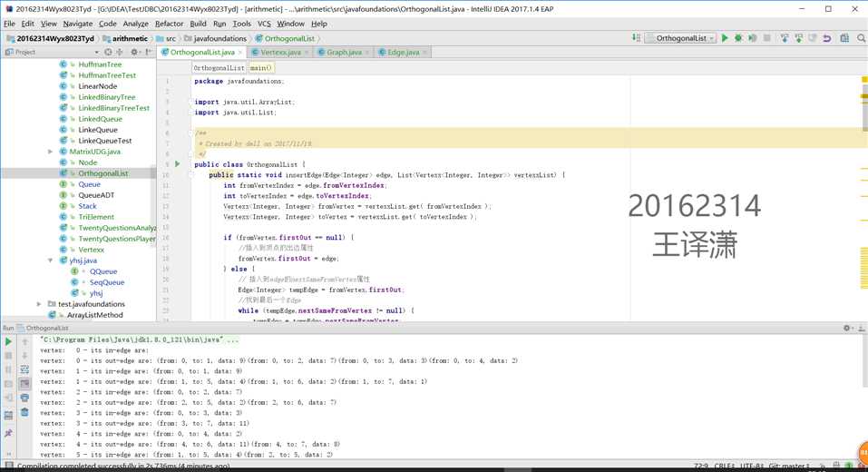Update project from VCS
The width and height of the screenshot is (868, 472).
pos(785,38)
